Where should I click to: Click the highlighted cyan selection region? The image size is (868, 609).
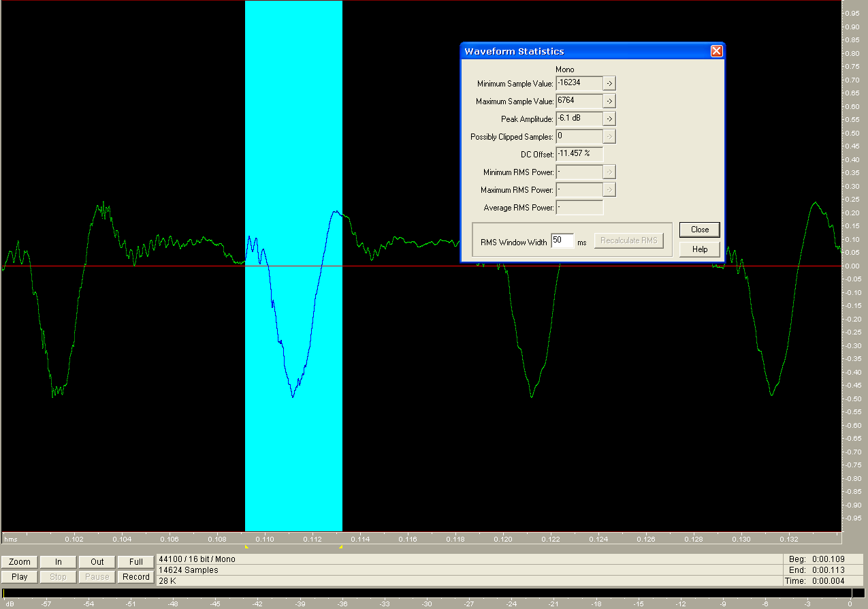[293, 266]
